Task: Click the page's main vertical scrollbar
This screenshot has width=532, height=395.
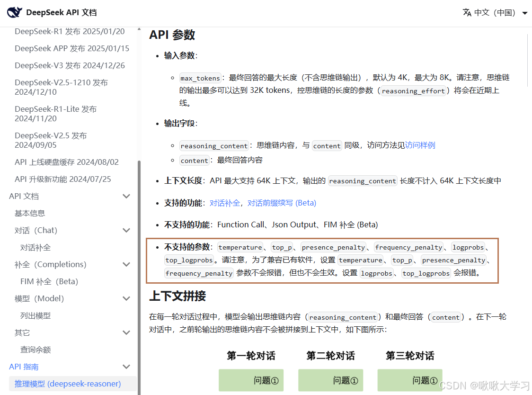Action: click(528, 60)
